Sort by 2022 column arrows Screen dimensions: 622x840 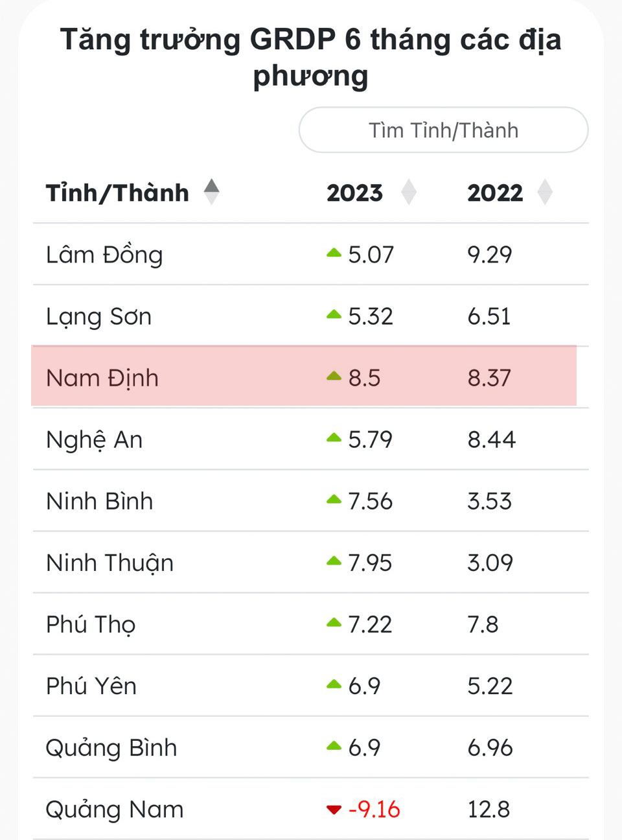click(545, 192)
